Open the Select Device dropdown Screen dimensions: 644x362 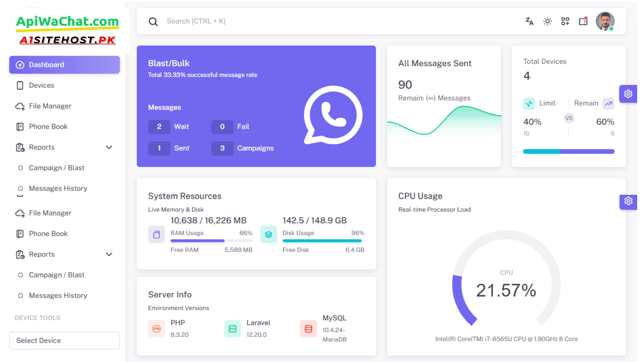[64, 340]
